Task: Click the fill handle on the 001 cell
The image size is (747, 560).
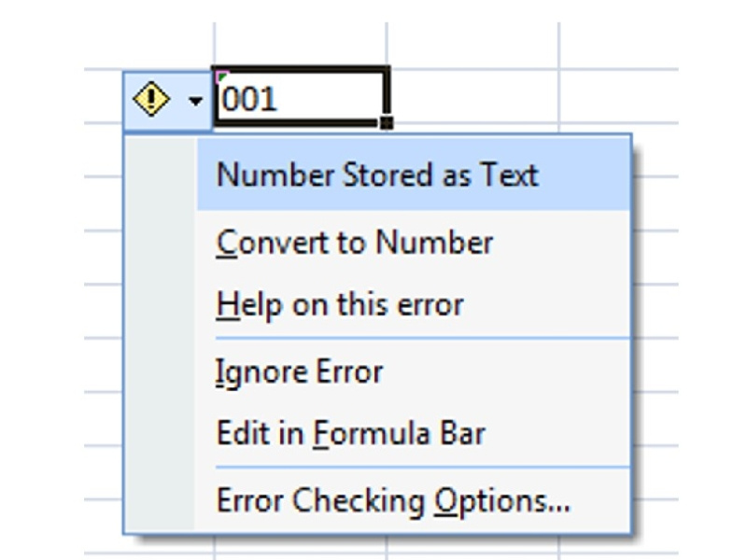Action: pyautogui.click(x=387, y=122)
